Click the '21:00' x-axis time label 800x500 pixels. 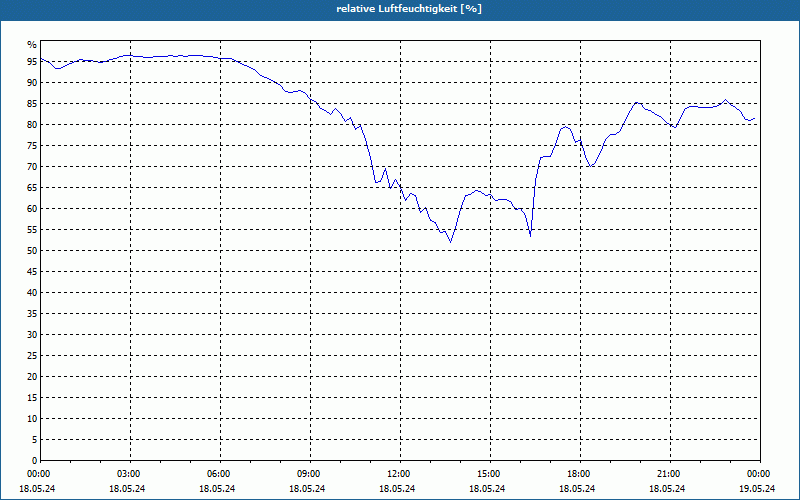(670, 474)
